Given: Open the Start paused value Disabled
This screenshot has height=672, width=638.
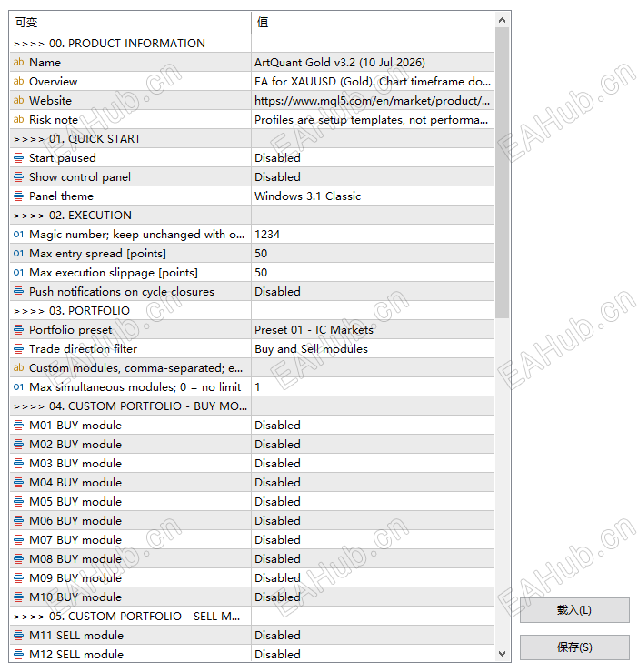Looking at the screenshot, I should (x=373, y=157).
